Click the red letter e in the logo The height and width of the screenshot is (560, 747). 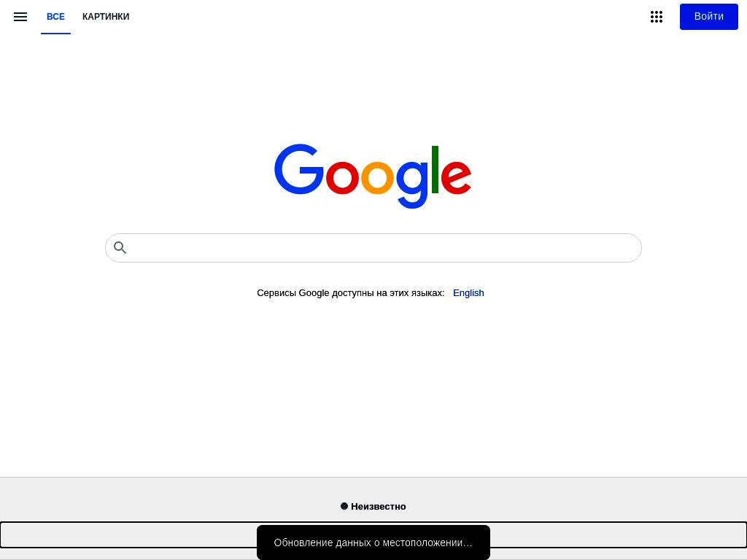(456, 178)
